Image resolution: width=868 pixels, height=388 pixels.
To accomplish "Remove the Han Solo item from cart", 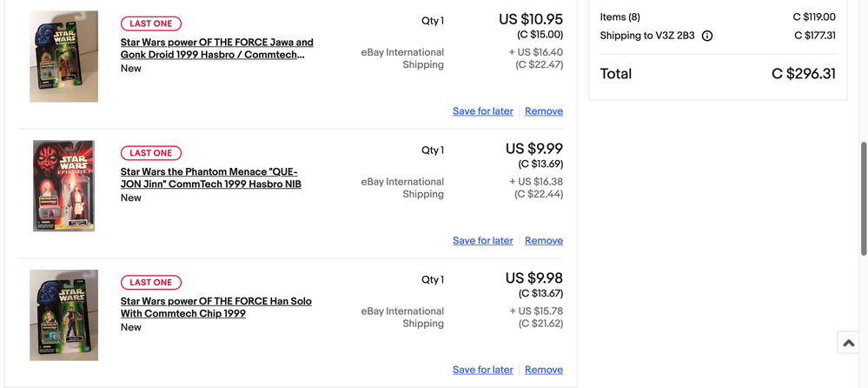I will (x=544, y=370).
